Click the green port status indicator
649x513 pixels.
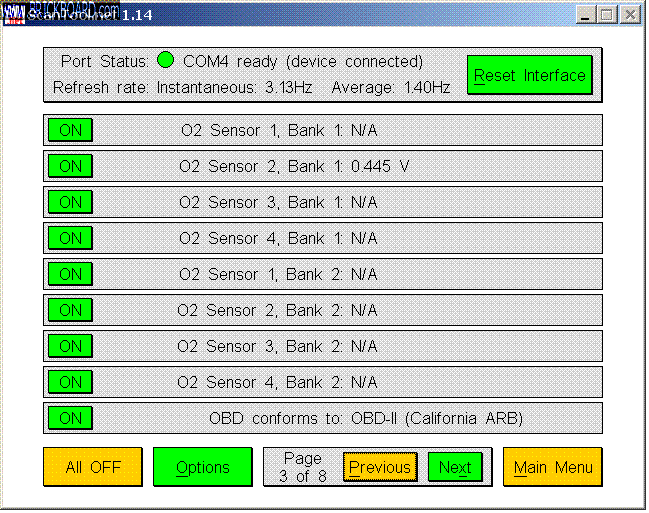(166, 61)
